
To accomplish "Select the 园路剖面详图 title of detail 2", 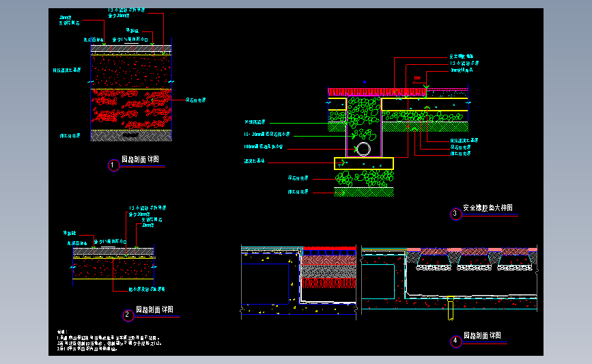I will point(154,309).
